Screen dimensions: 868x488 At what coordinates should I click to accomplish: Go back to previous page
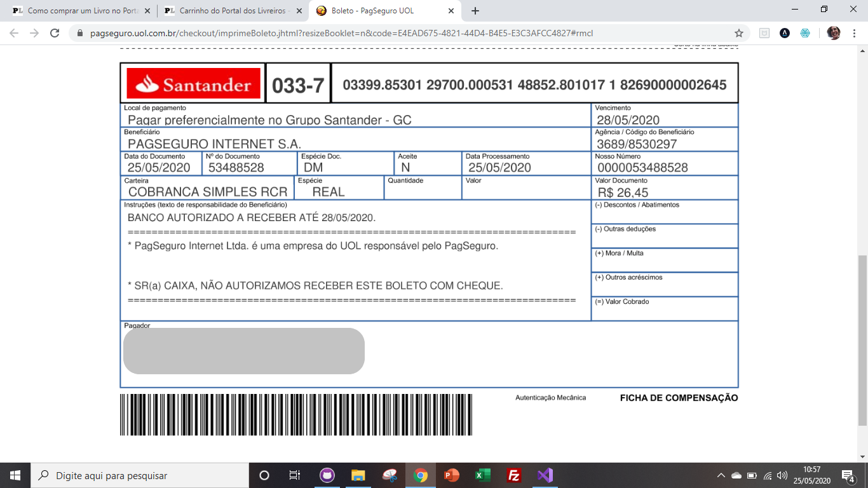pyautogui.click(x=14, y=33)
